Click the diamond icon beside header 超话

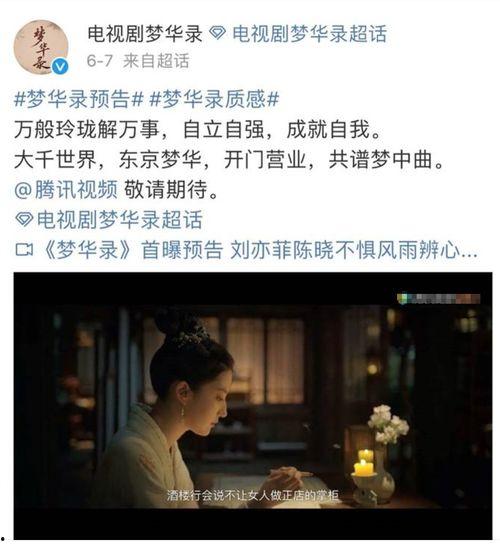218,34
